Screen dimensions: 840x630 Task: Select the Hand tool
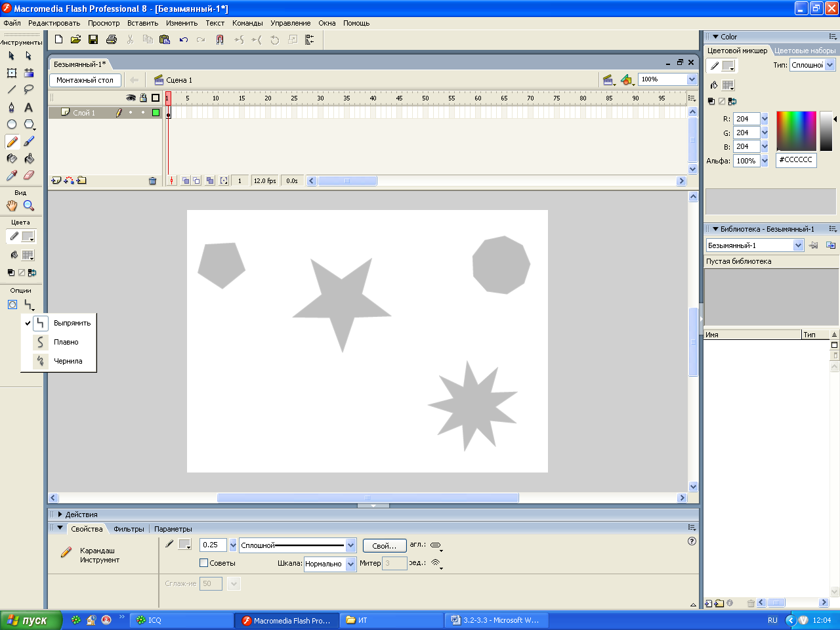tap(12, 205)
